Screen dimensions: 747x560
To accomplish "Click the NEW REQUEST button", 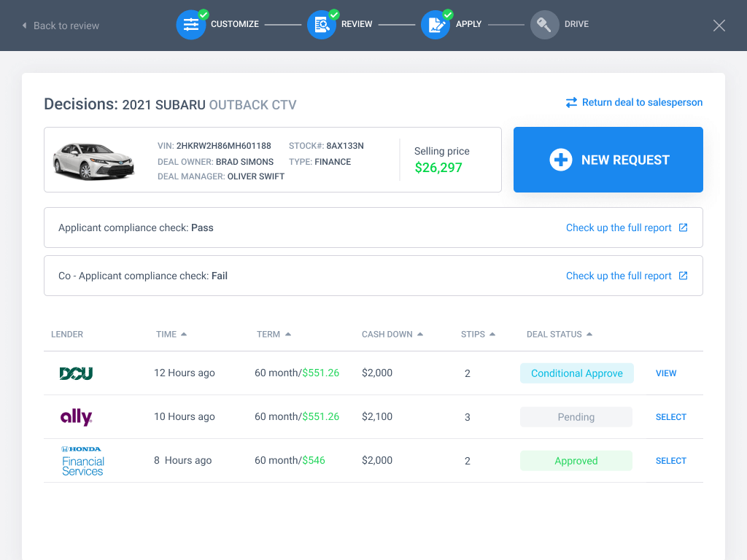I will pos(608,160).
